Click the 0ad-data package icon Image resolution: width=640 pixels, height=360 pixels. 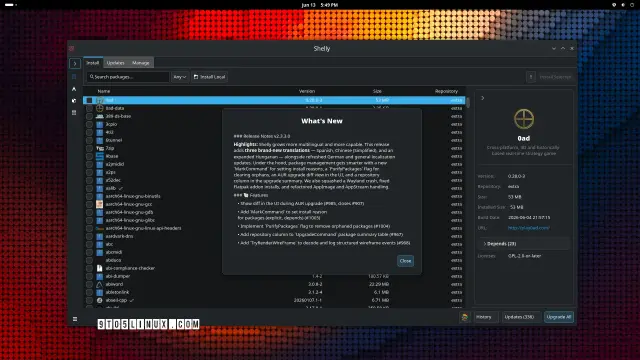(100, 108)
